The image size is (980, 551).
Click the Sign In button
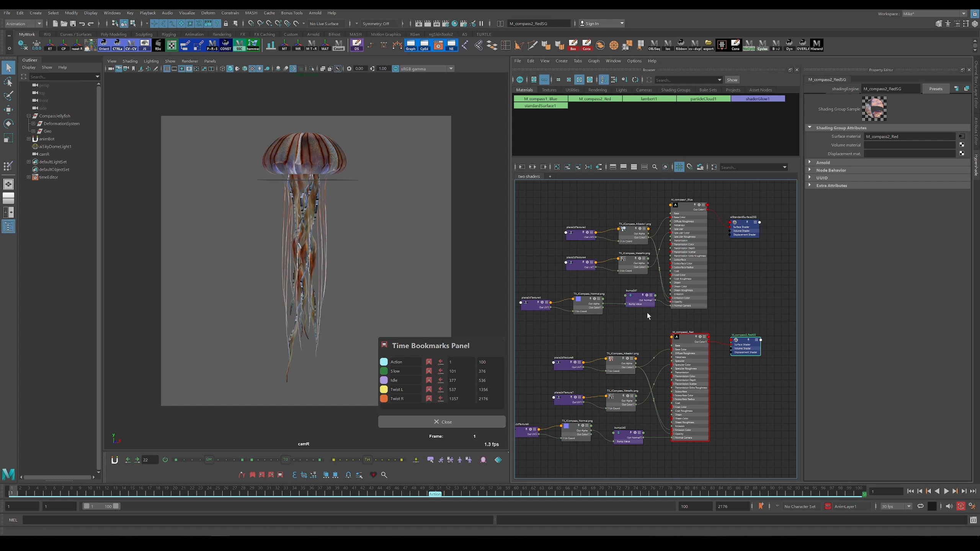pos(601,23)
